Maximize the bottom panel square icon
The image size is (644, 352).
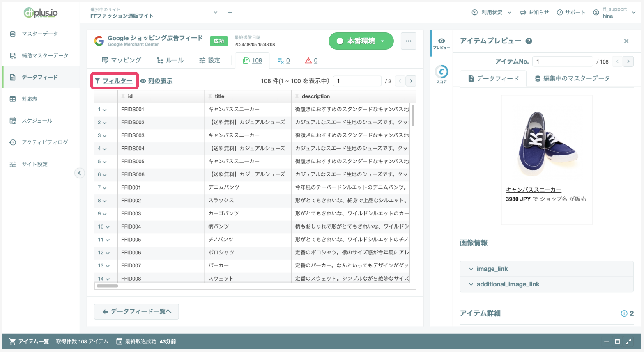(x=617, y=341)
